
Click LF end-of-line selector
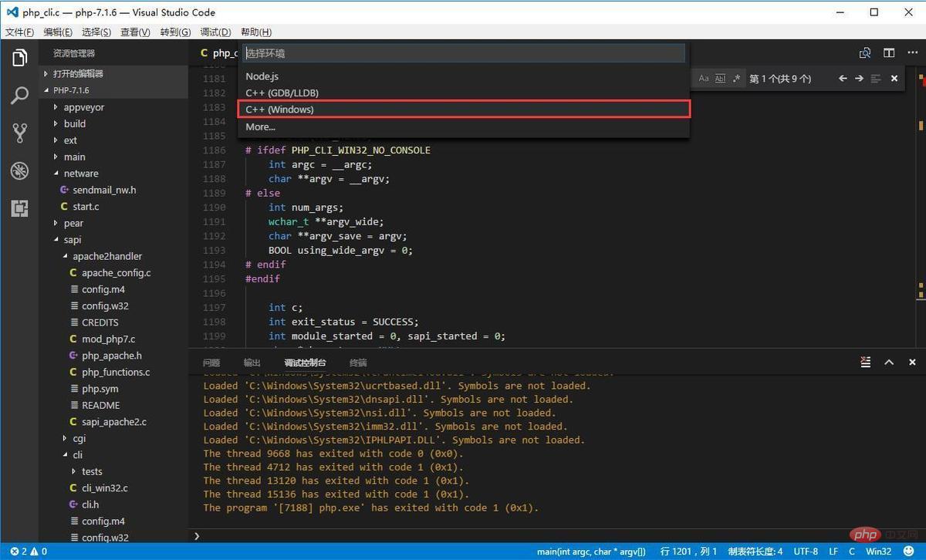coord(834,552)
